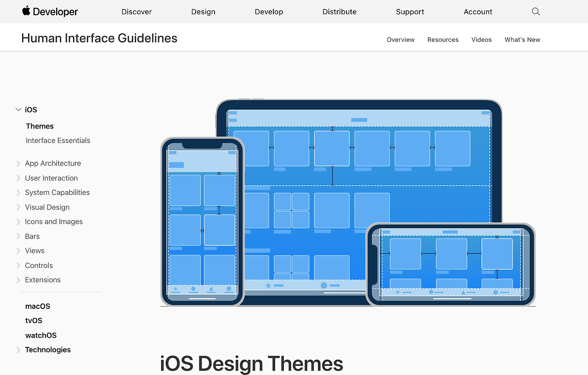Viewport: 588px width, 375px height.
Task: Switch to the Resources tab
Action: [443, 40]
